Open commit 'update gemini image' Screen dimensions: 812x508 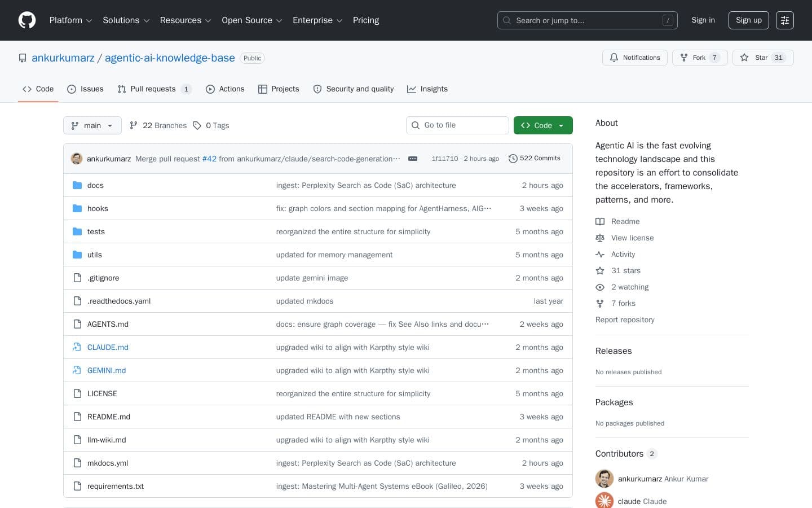312,278
